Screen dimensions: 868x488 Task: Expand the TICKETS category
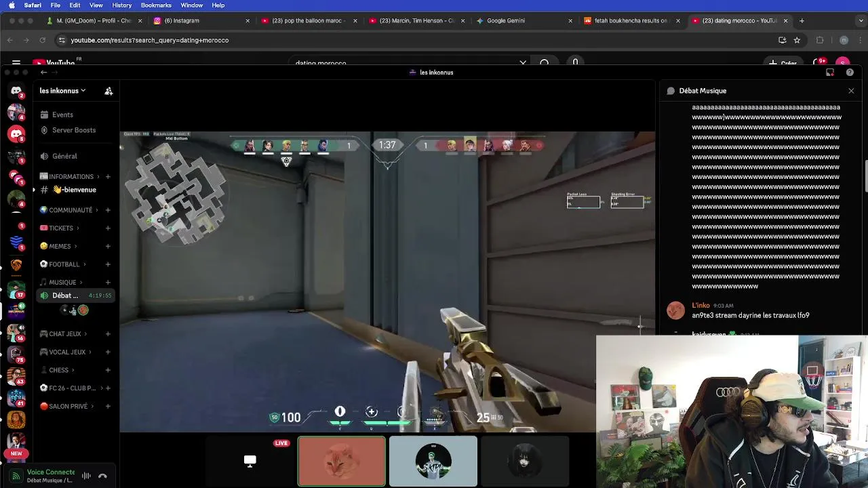(x=60, y=228)
